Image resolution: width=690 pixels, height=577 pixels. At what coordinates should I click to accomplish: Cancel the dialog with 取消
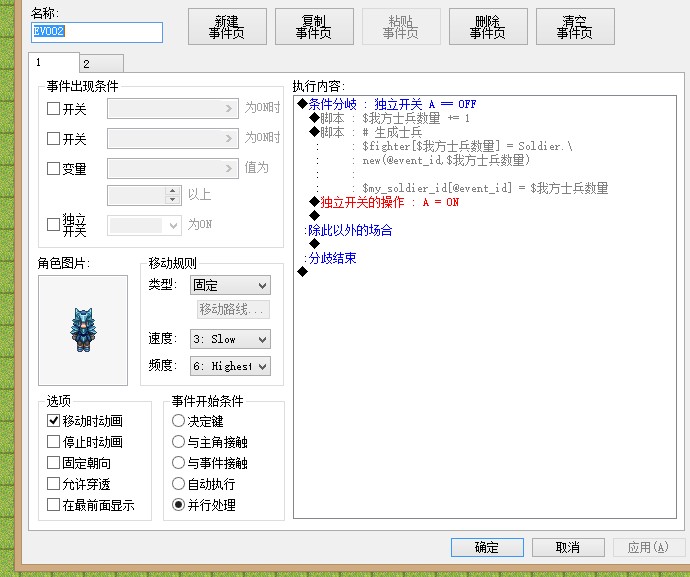(x=568, y=547)
